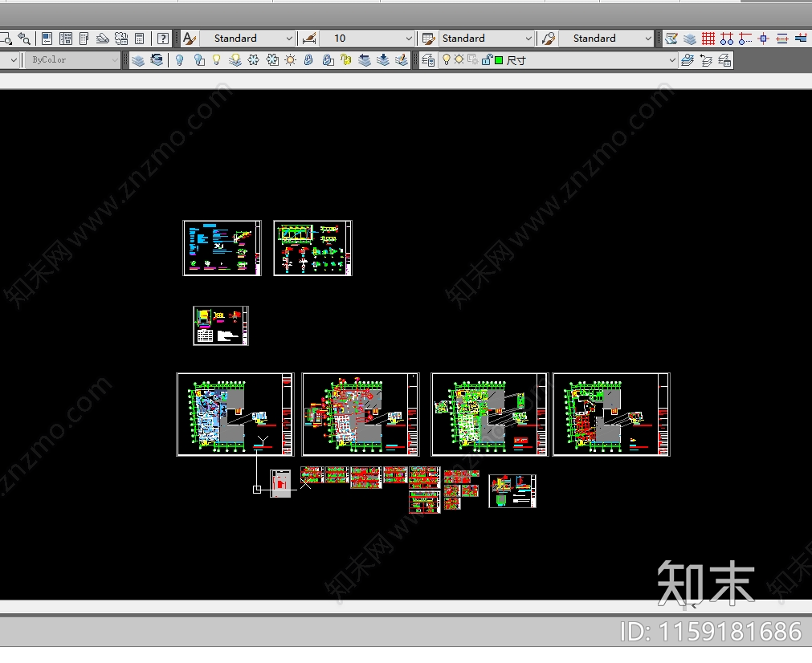Click the red double-line dimension icon

coord(782,39)
